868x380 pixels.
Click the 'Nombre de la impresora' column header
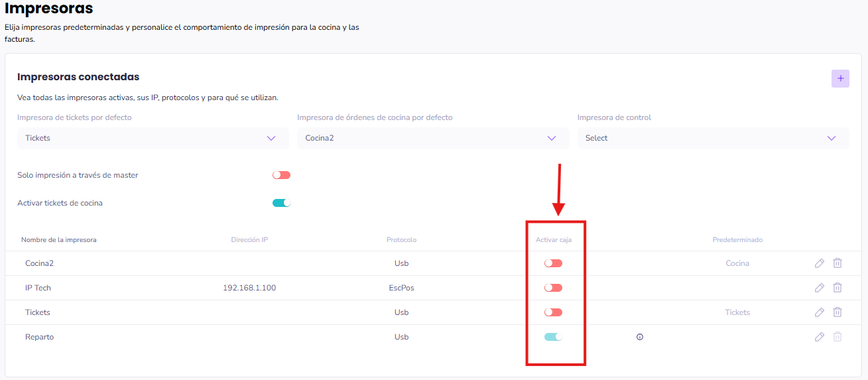[x=59, y=239]
